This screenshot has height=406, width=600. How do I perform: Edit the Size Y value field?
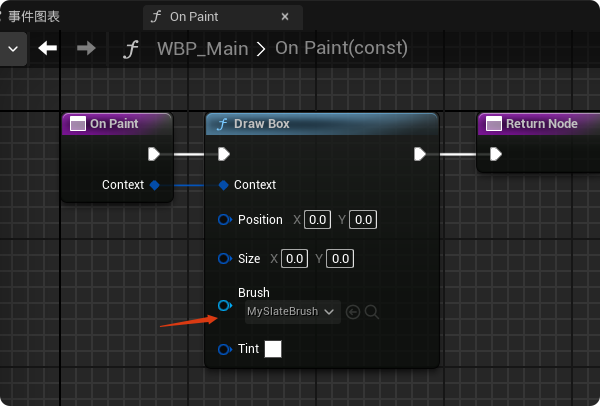click(x=340, y=259)
